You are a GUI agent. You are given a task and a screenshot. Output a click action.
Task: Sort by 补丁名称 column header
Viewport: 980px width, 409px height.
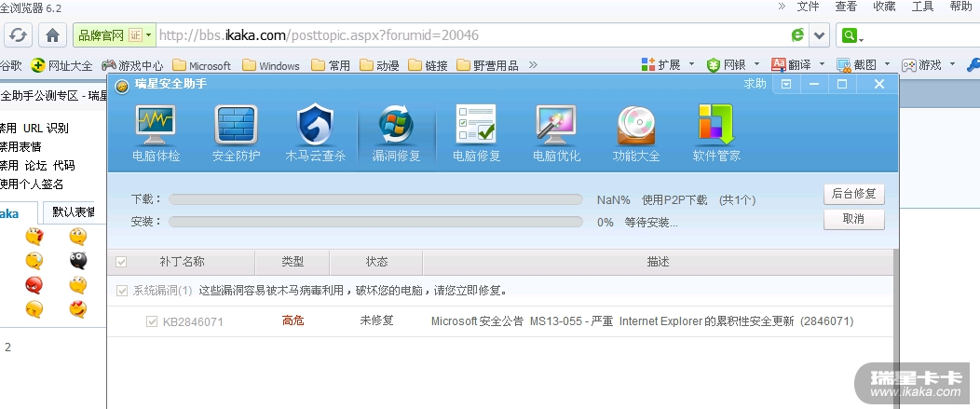point(182,262)
